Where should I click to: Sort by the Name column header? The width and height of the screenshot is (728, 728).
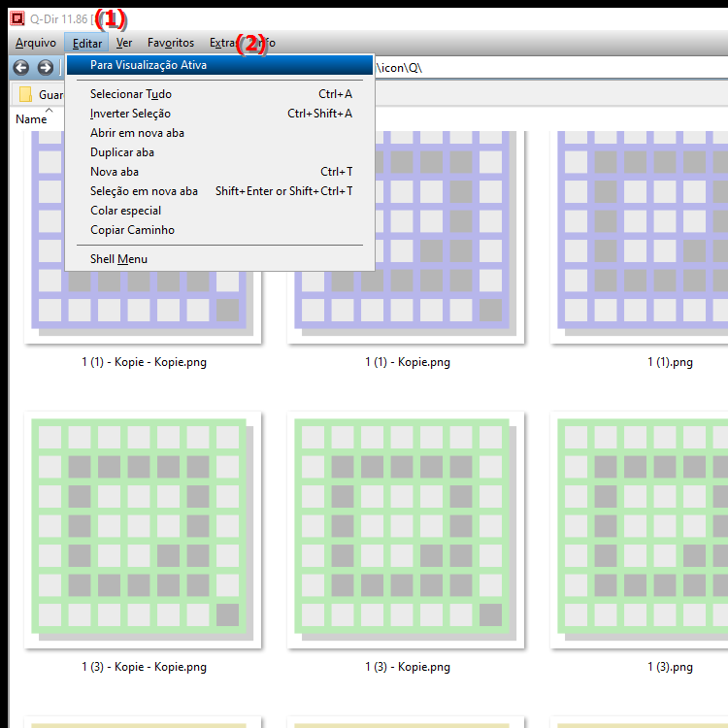pyautogui.click(x=31, y=118)
